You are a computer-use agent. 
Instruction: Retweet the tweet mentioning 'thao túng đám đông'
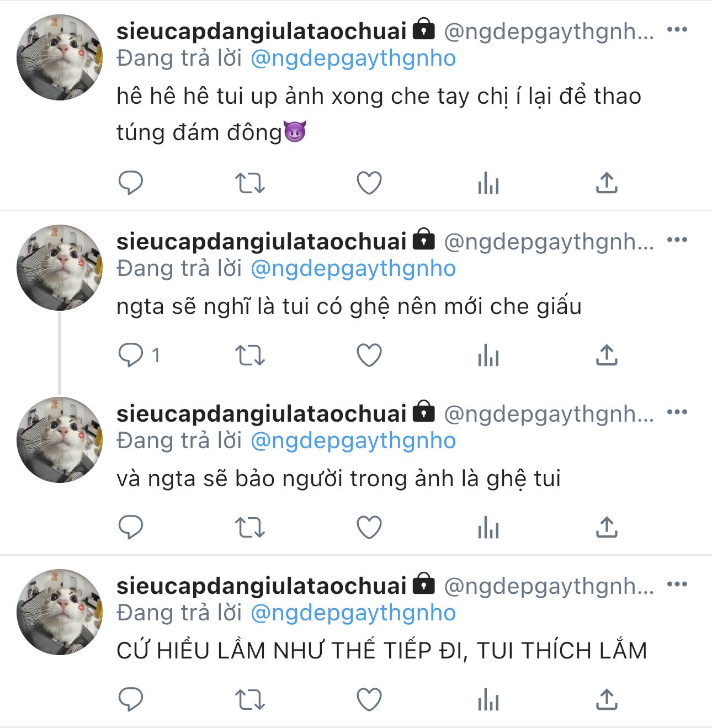click(250, 183)
